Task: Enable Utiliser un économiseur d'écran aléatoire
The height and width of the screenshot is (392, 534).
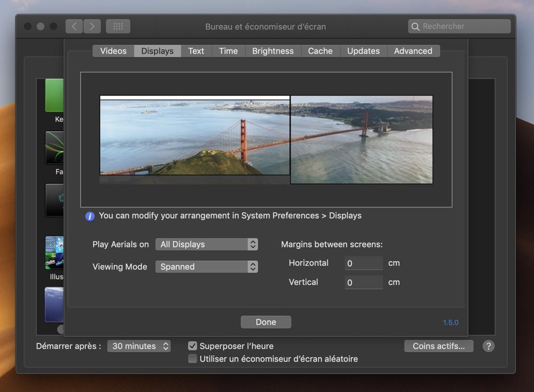Action: click(x=192, y=358)
